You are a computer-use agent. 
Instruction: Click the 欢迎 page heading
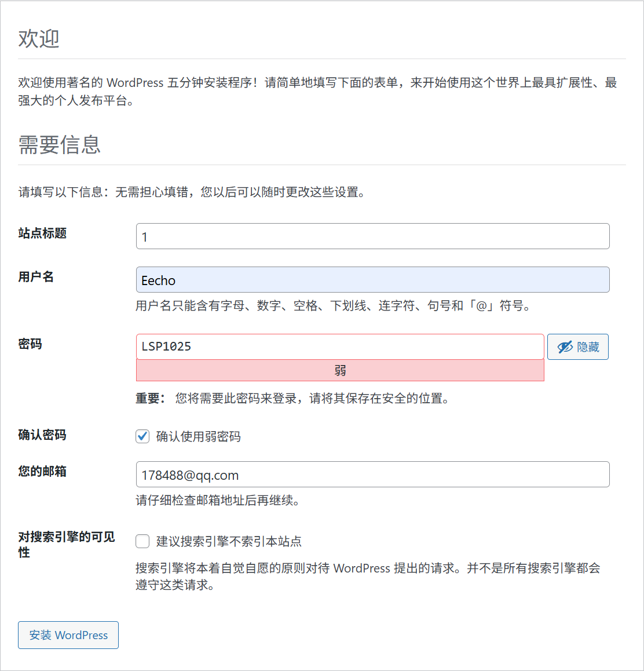[39, 38]
